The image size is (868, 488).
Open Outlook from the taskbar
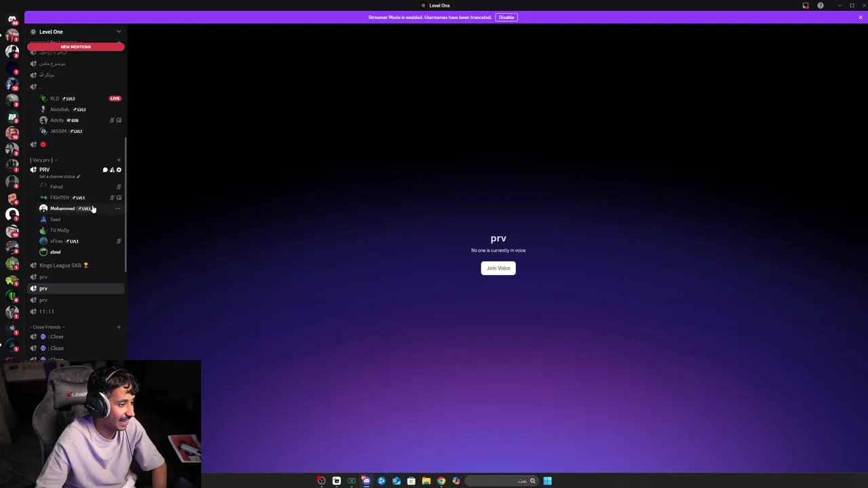pyautogui.click(x=396, y=481)
